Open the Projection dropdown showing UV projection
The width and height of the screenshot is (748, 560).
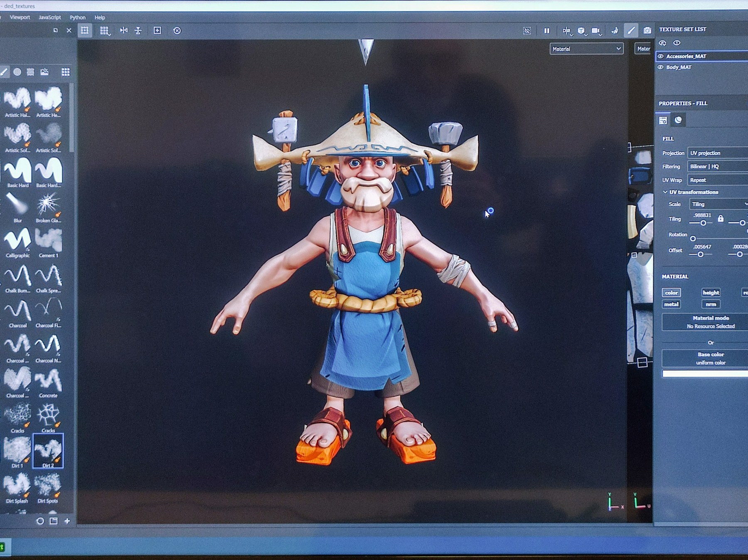(718, 153)
